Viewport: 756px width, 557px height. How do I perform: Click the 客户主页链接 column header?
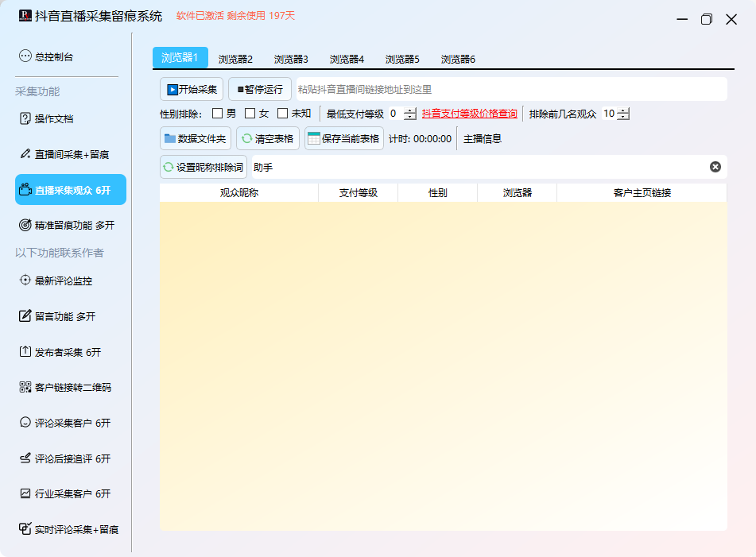[642, 193]
